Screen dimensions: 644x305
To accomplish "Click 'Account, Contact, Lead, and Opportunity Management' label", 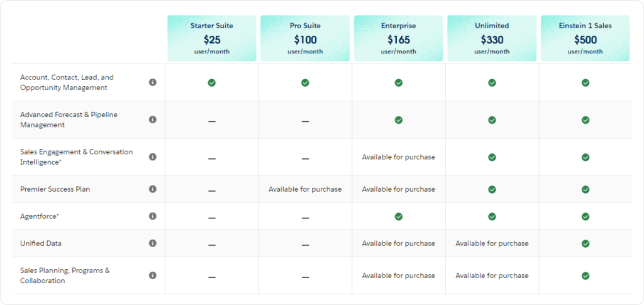I will click(x=67, y=82).
